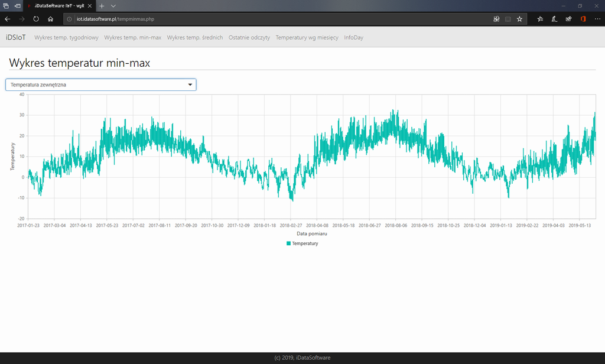Go to the browser home page
605x364 pixels.
[x=51, y=19]
